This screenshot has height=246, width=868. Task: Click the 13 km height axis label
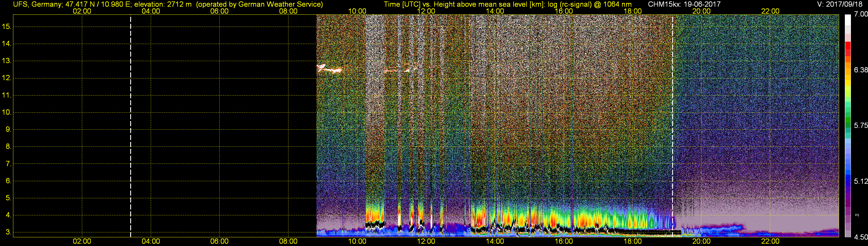(7, 61)
